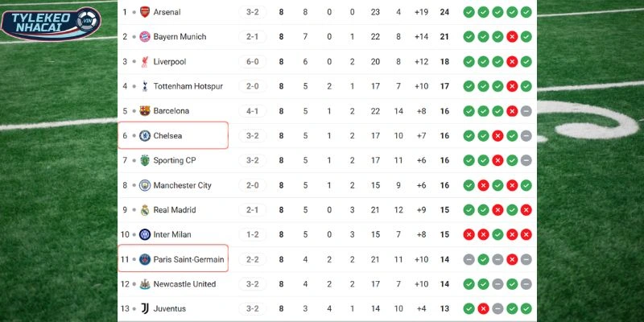Click Inter Milan's 1-2 score badge
This screenshot has width=644, height=322.
[x=252, y=235]
